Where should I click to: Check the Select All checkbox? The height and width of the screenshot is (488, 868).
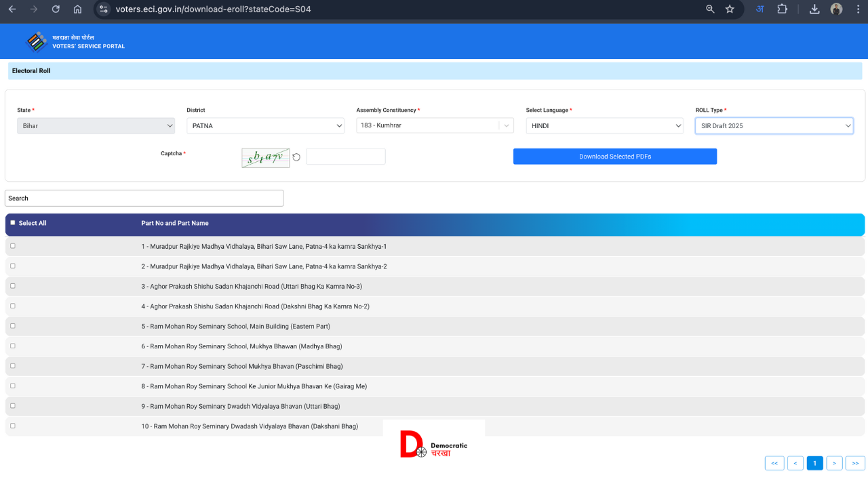point(13,223)
